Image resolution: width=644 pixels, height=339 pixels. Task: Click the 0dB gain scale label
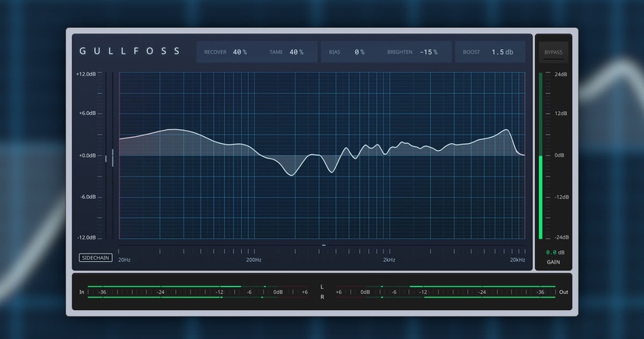click(559, 156)
